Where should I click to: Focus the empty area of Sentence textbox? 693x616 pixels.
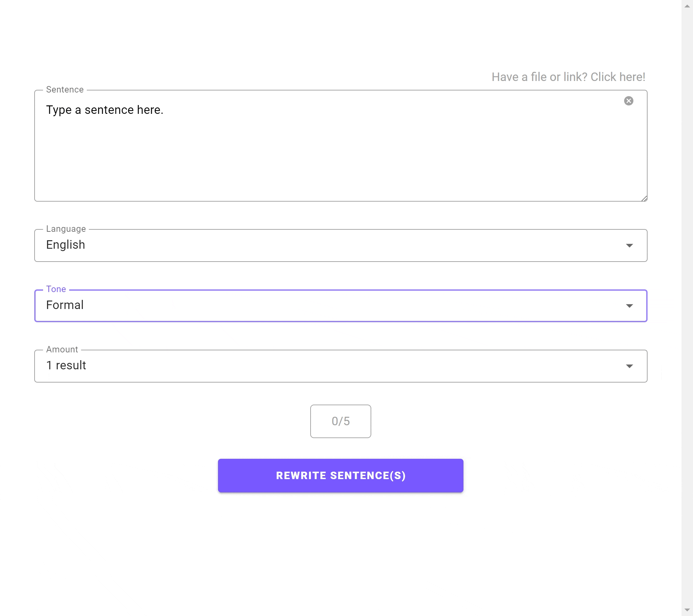pyautogui.click(x=339, y=159)
